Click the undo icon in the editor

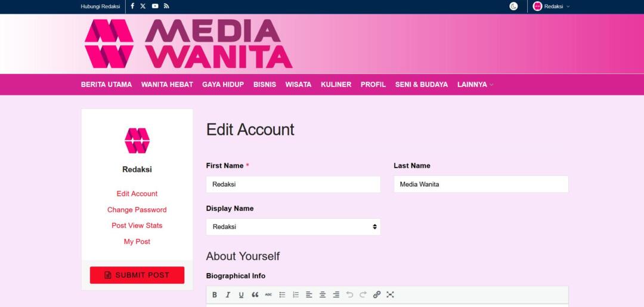point(349,294)
